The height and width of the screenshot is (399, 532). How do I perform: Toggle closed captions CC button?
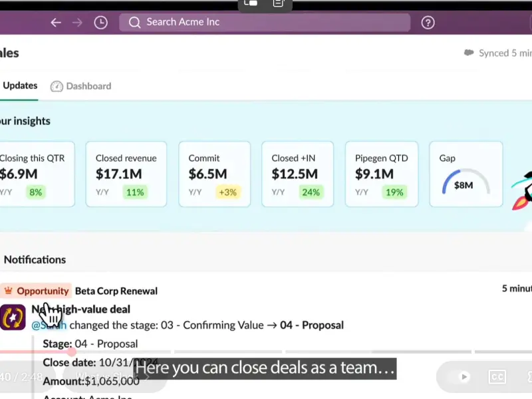tap(497, 377)
